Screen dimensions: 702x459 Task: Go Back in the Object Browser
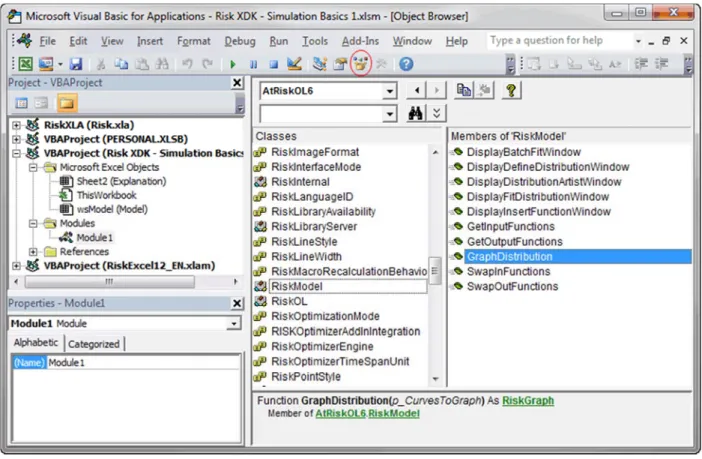(x=417, y=91)
